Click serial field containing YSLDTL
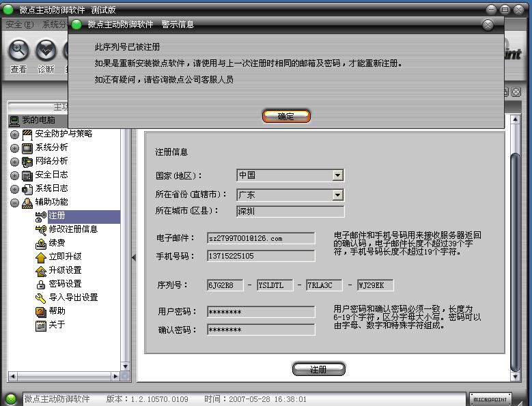Image resolution: width=532 pixels, height=406 pixels. (x=275, y=285)
